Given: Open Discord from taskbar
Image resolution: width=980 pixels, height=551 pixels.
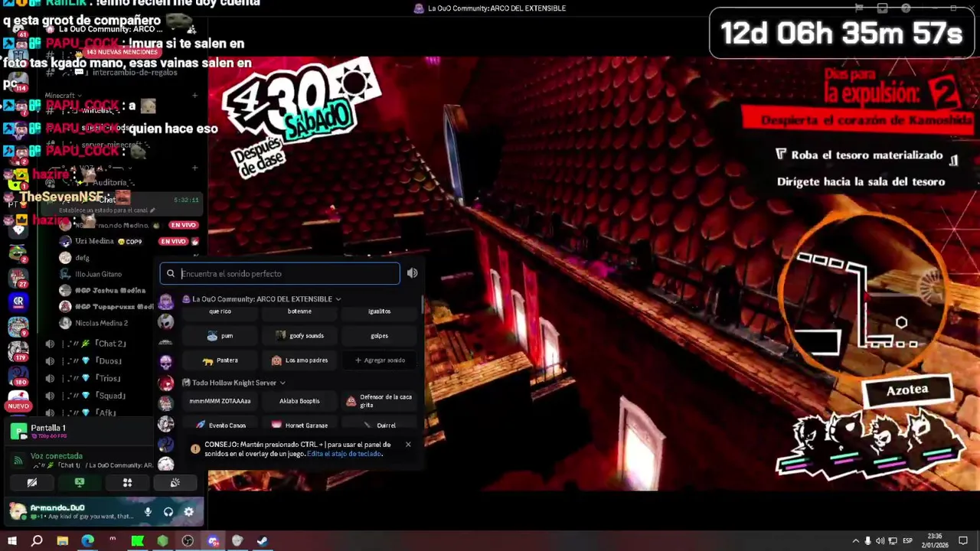Looking at the screenshot, I should click(x=213, y=541).
